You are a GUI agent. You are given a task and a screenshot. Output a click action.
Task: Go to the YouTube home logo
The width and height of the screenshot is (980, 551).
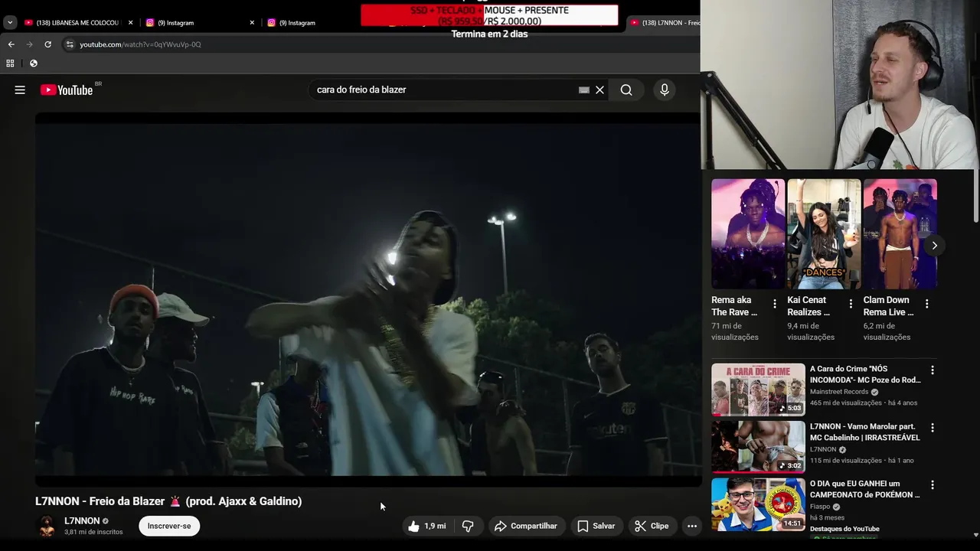[67, 90]
